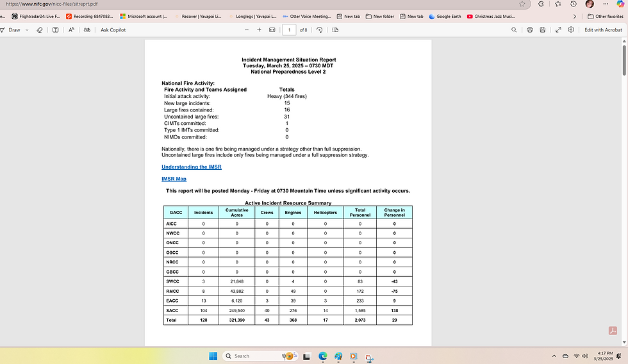Open Find in PDF search icon

coord(514,30)
